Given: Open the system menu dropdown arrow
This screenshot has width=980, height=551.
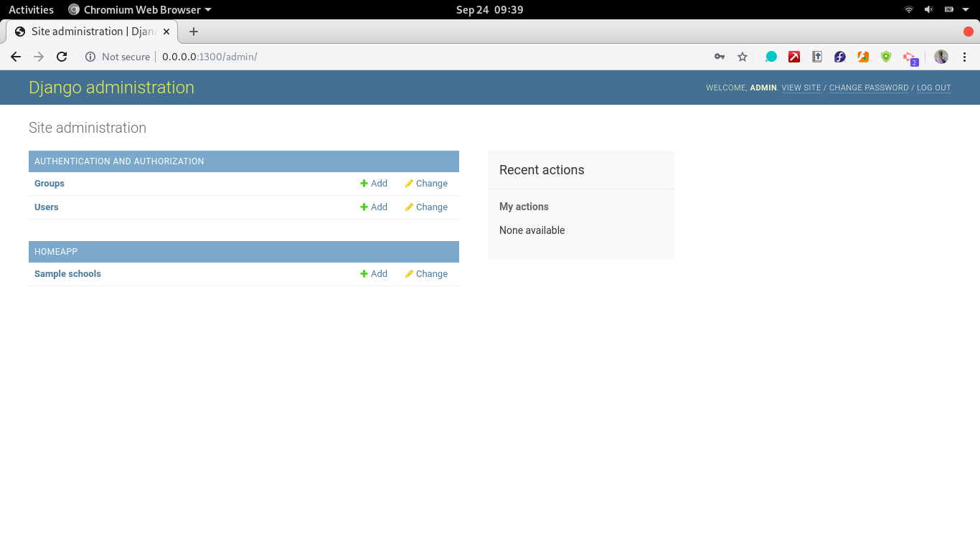Looking at the screenshot, I should tap(966, 10).
